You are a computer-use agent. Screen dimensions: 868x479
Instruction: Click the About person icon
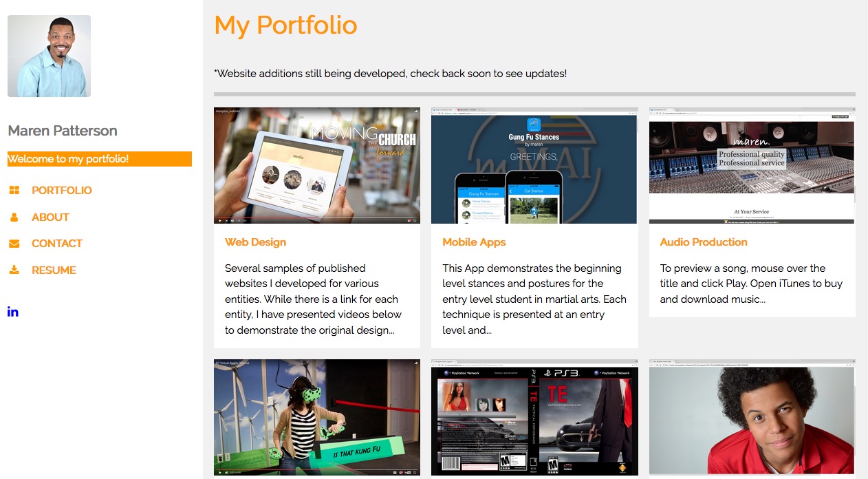tap(14, 217)
